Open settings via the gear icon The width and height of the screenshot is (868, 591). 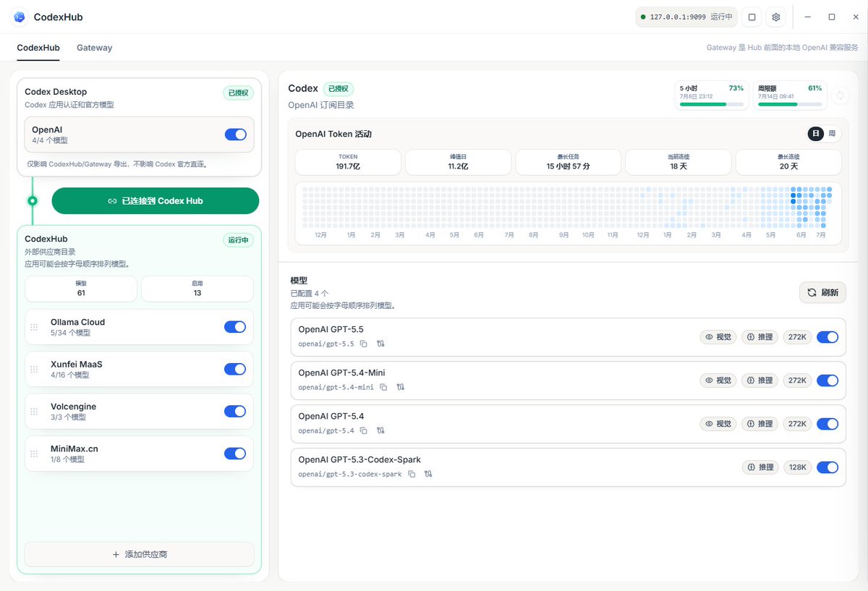776,17
